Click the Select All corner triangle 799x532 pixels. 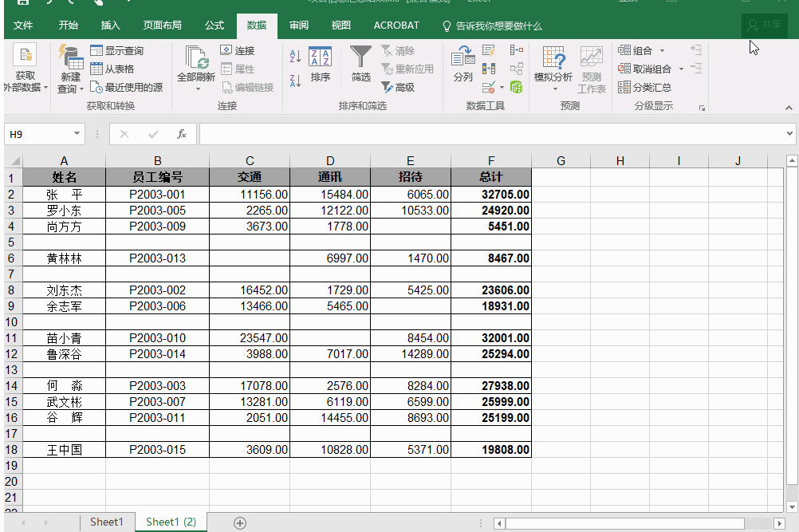click(15, 161)
